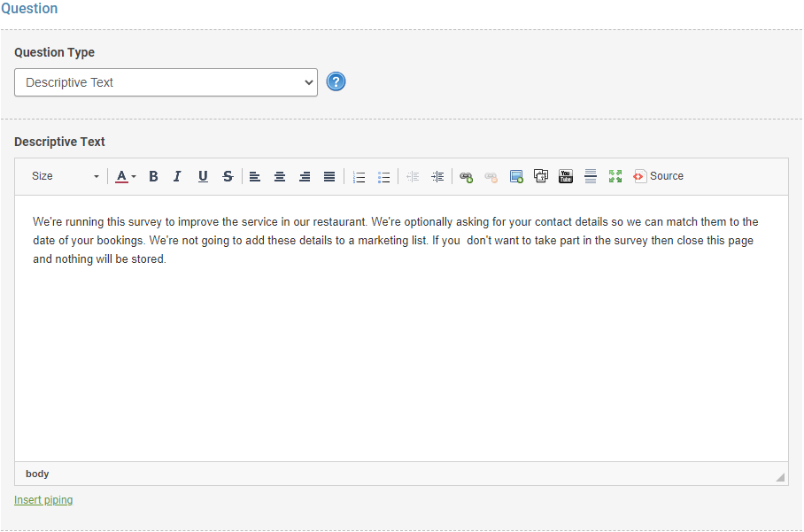
Task: Click the Insert piping link
Action: 43,500
